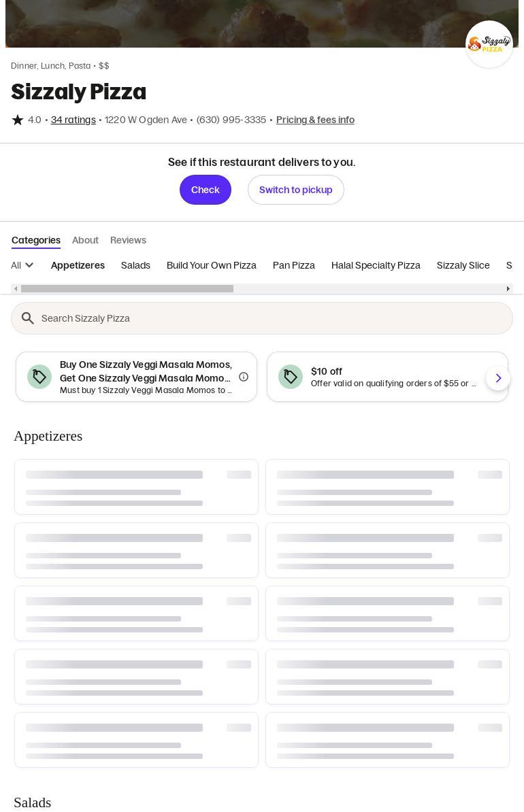
Task: Open the Reviews tab
Action: [x=128, y=240]
